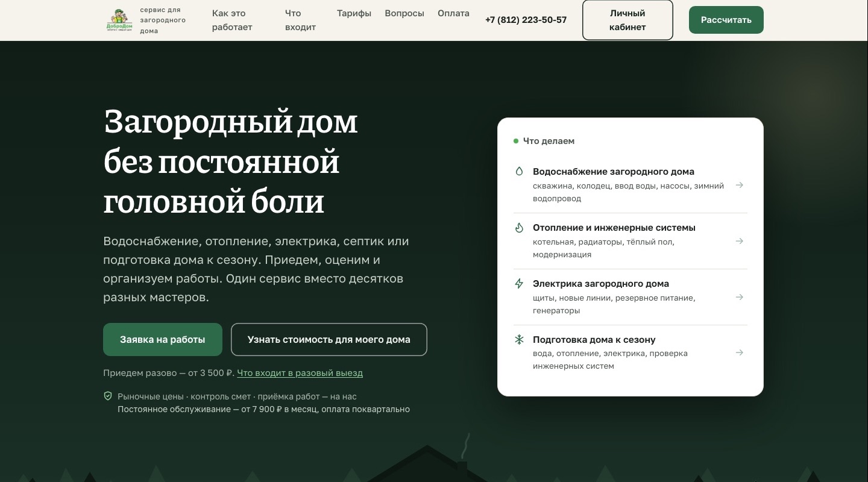The height and width of the screenshot is (482, 868).
Task: Click the Рыночные цены · контроль смет line
Action: tap(237, 396)
